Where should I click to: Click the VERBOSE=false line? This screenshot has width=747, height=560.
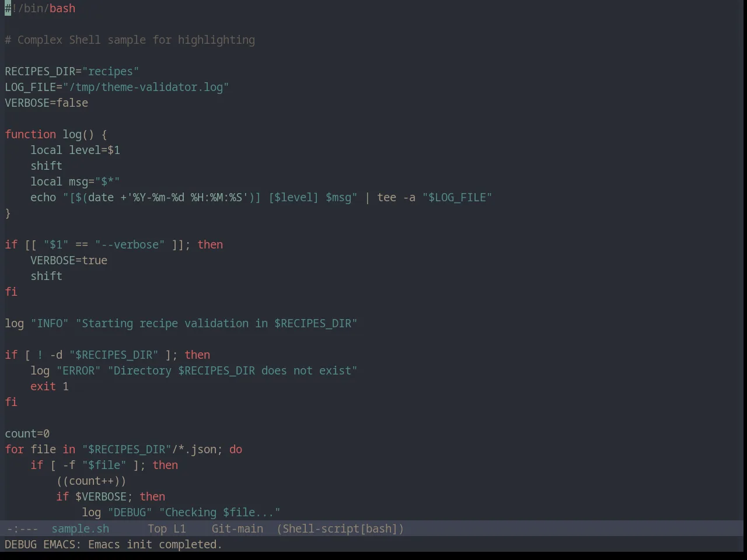coord(47,103)
